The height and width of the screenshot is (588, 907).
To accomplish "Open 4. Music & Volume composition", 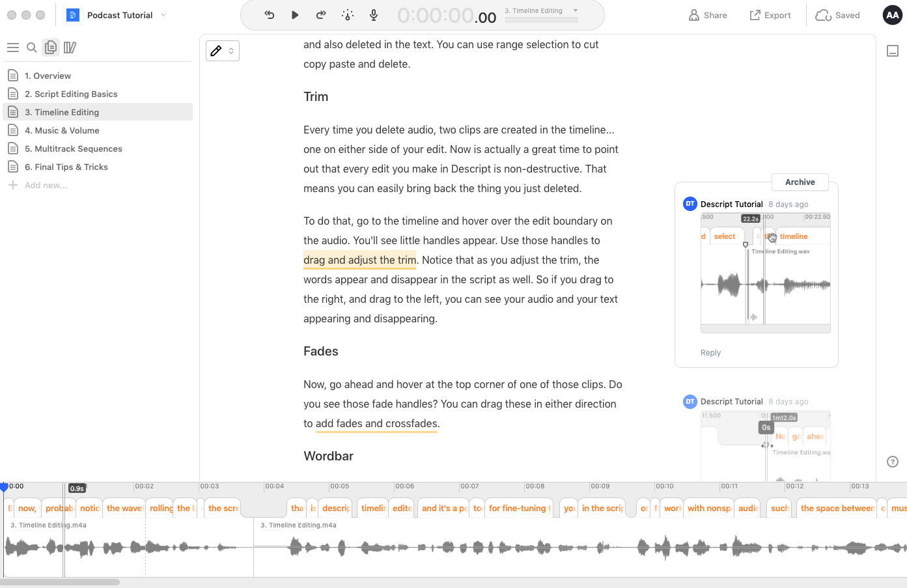I will (98, 130).
